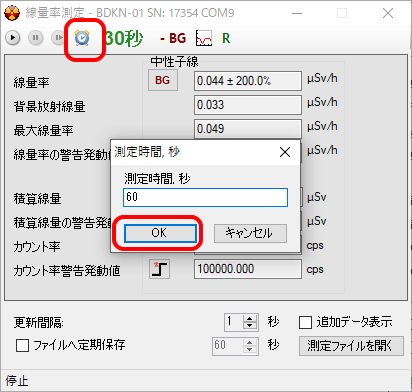
Task: Click the '- BG' background subtraction toggle
Action: tap(173, 38)
